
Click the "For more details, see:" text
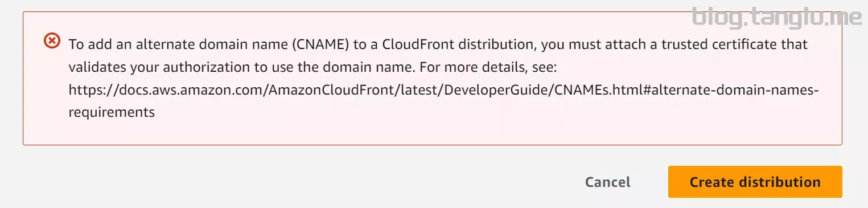(x=488, y=67)
